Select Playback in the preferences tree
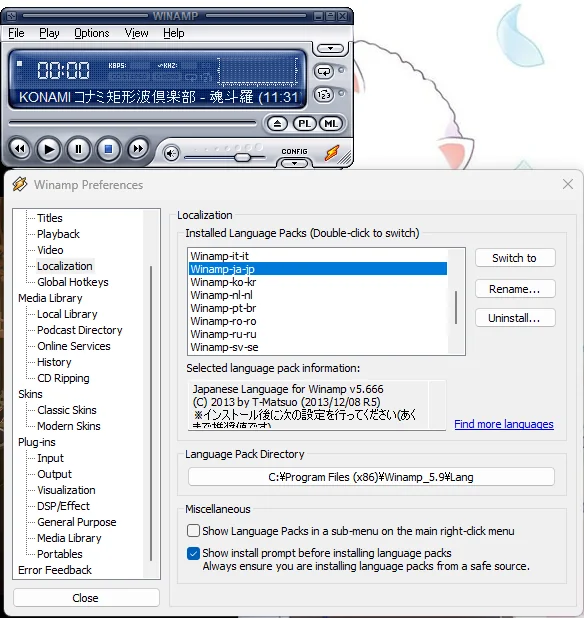 [58, 234]
